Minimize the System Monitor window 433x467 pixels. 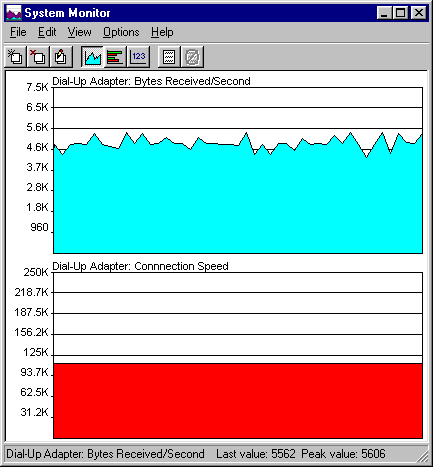(x=384, y=13)
